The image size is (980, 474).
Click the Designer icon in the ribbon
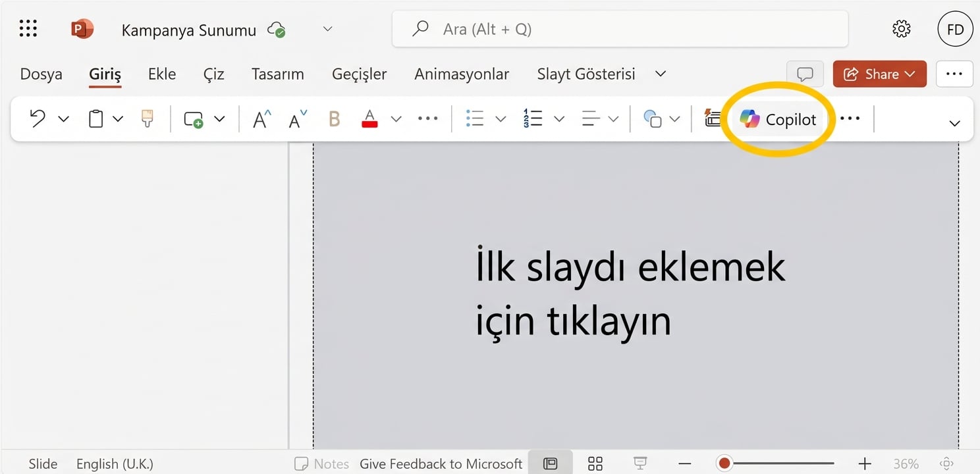click(713, 118)
